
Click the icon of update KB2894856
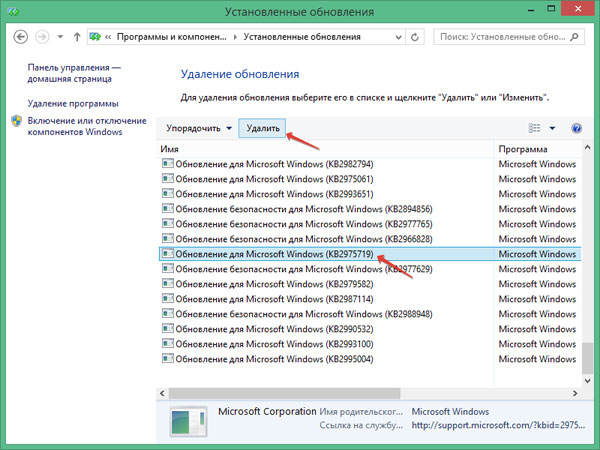click(168, 208)
